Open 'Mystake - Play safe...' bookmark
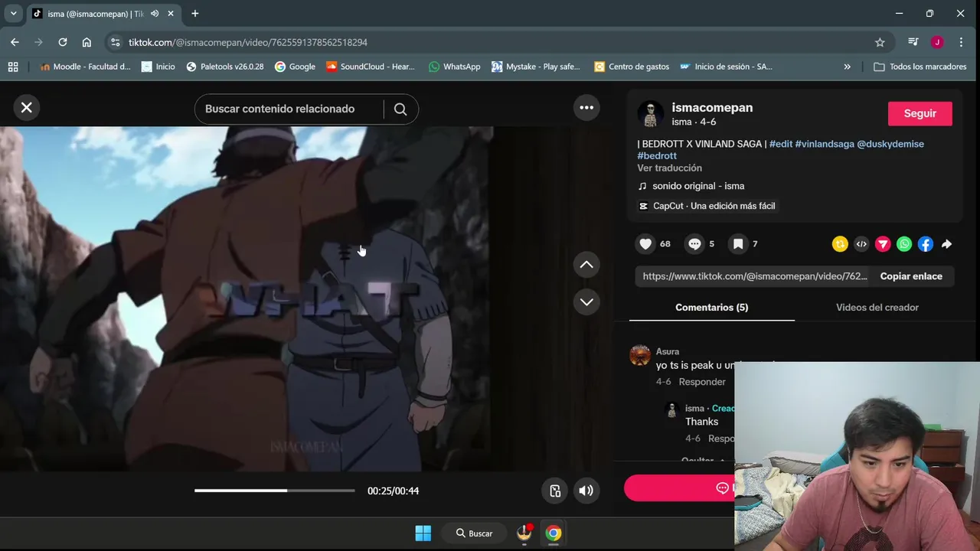Screen dimensions: 980x551 (x=536, y=67)
